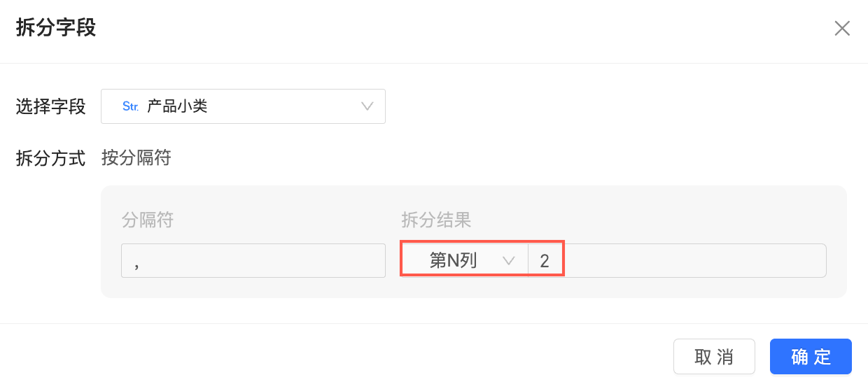This screenshot has height=382, width=868.
Task: Click the 取消 button
Action: (714, 357)
